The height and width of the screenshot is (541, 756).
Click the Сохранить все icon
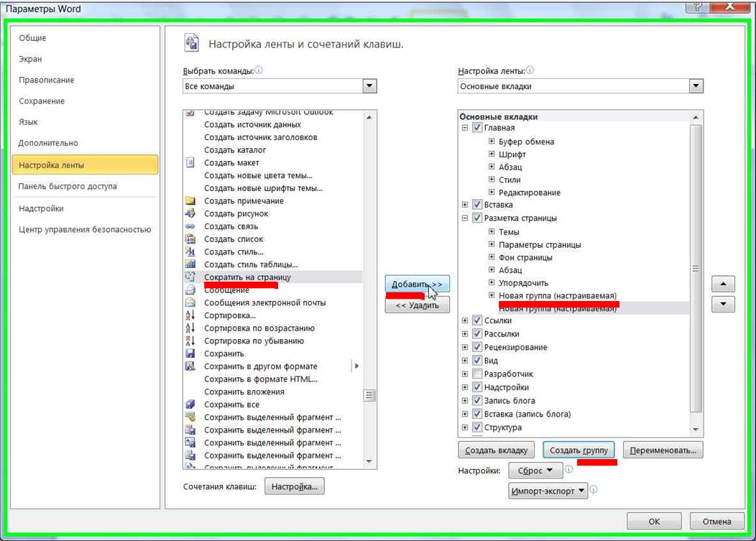pos(190,404)
